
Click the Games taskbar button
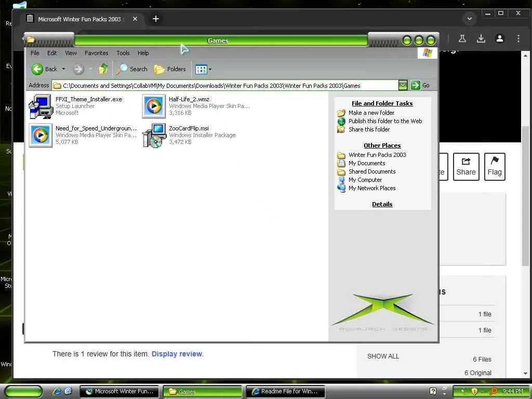pyautogui.click(x=202, y=392)
